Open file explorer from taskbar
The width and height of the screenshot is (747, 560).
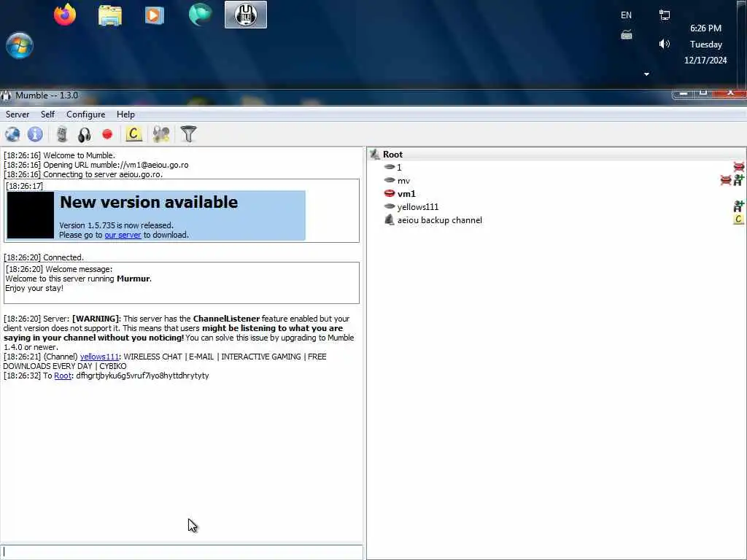[110, 15]
